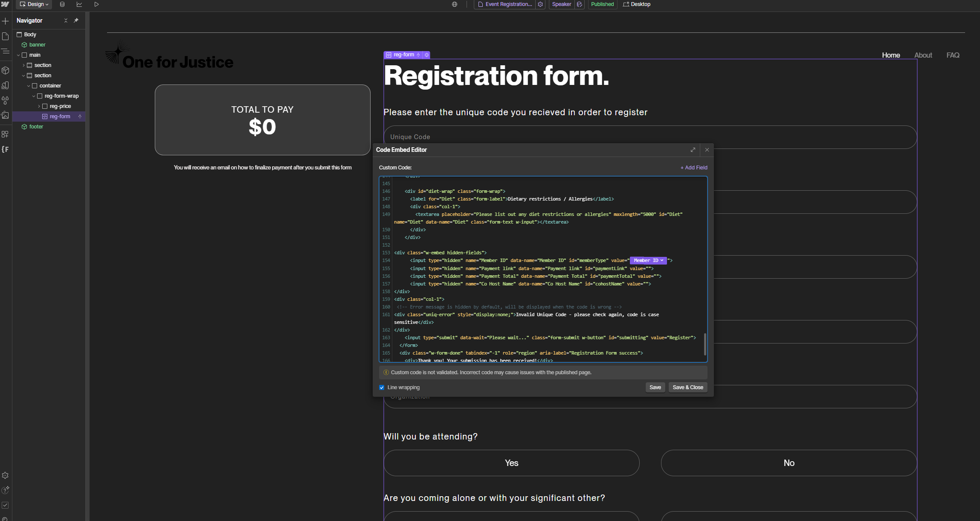Toggle the Line wrapping checkbox

(x=382, y=387)
